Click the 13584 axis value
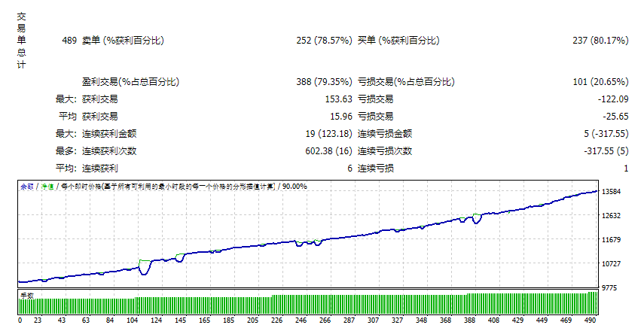 (x=611, y=192)
